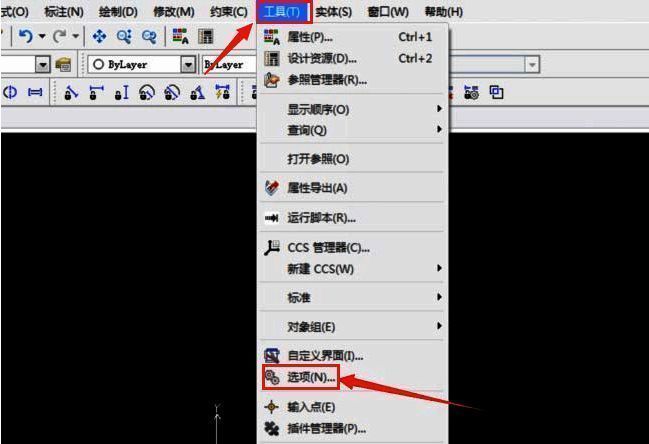Expand the 查询(Q) submenu
Viewport: 649px width, 444px height.
(x=353, y=130)
